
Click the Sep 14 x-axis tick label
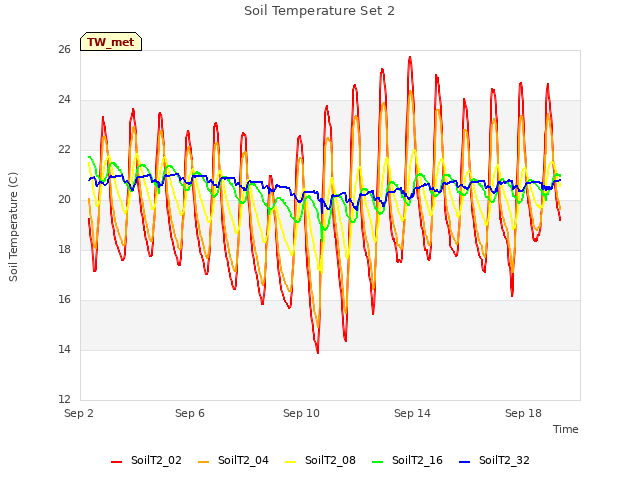412,413
